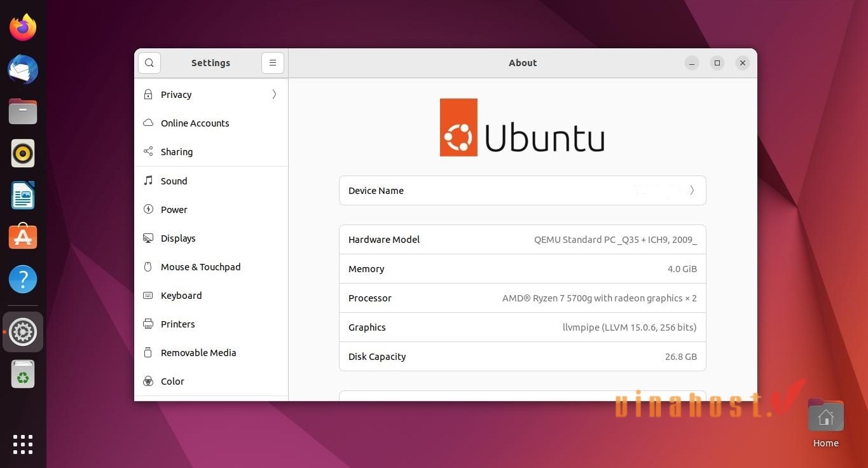Open the Files app in the dock
The image size is (868, 468).
point(23,111)
